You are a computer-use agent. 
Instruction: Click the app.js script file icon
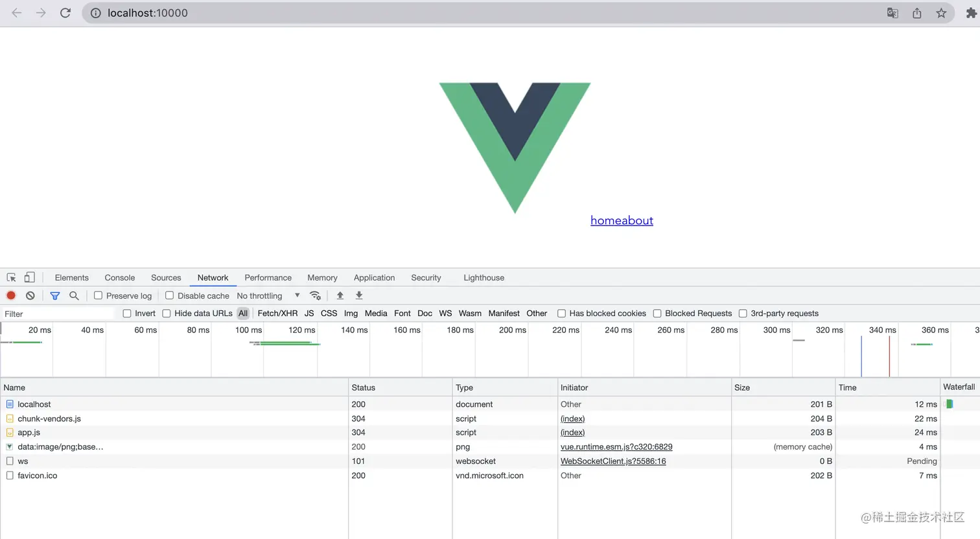(10, 432)
